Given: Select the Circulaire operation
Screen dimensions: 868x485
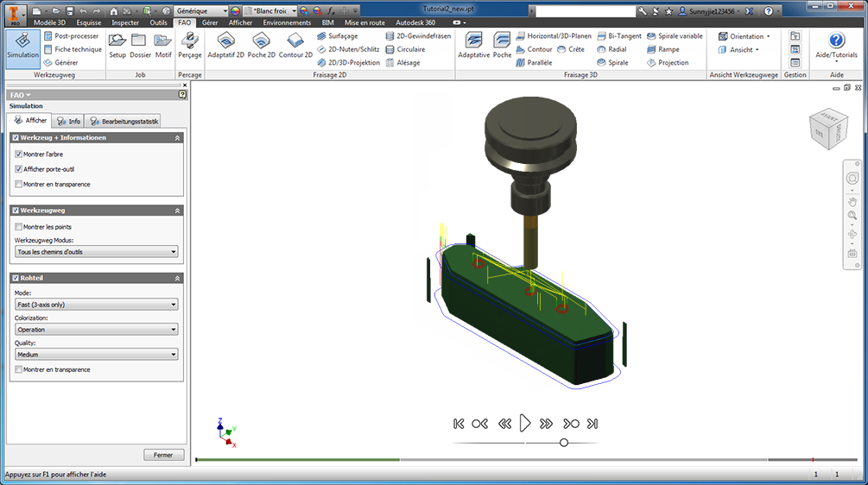Looking at the screenshot, I should (405, 49).
